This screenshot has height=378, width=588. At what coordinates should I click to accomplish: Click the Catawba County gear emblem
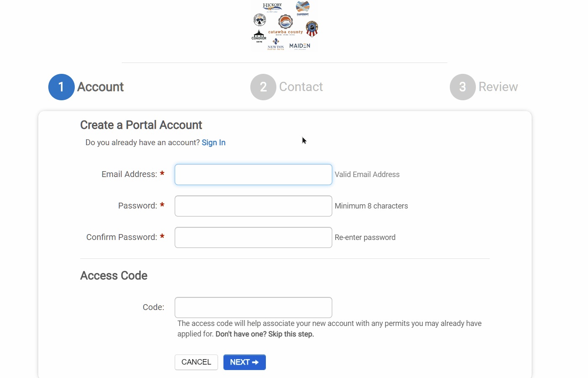[286, 22]
